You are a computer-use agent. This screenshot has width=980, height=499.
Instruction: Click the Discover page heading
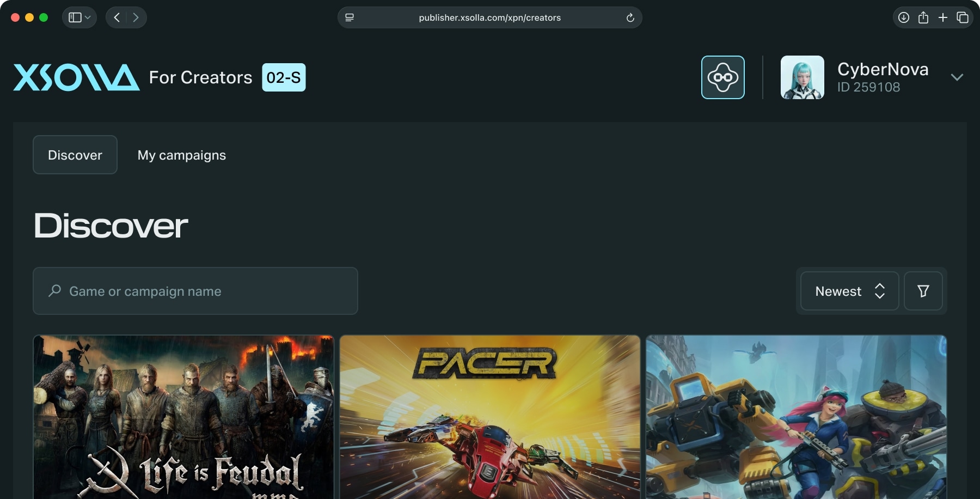111,226
